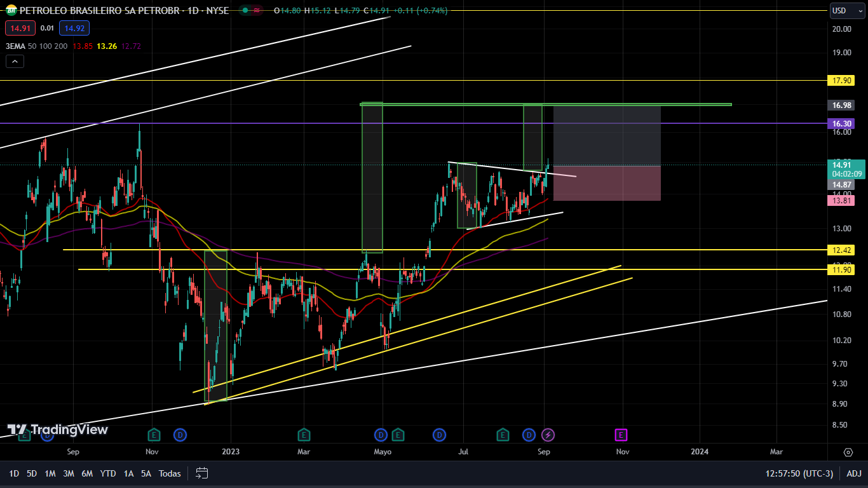Click the 17.90 yellow price label
The image size is (868, 488).
coord(842,81)
